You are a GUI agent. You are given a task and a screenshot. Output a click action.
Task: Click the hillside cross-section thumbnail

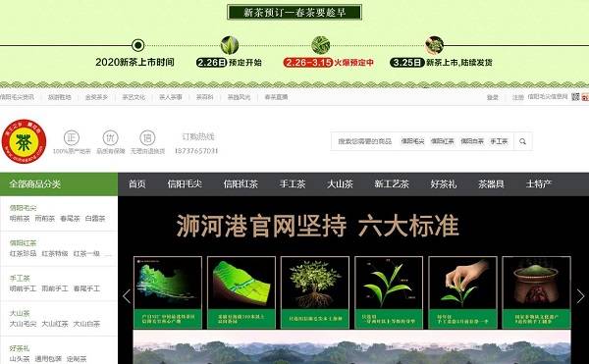[x=241, y=292]
